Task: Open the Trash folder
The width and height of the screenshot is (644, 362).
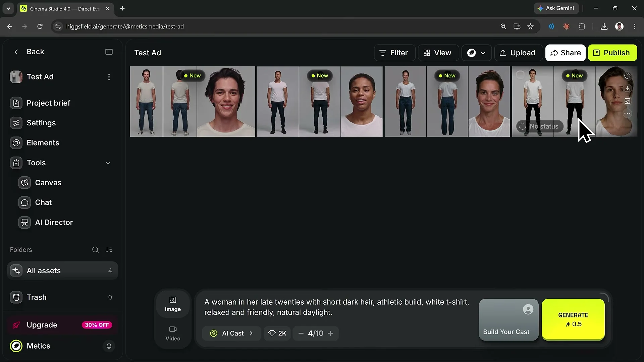Action: tap(62, 297)
